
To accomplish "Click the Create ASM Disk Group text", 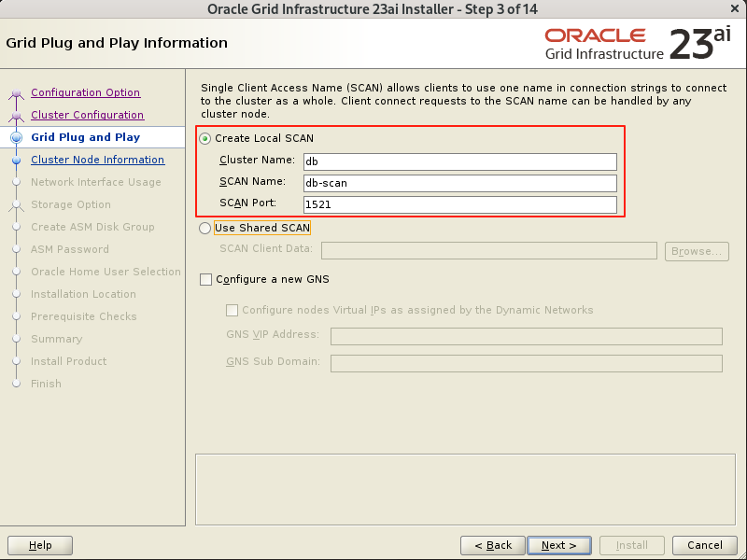I will [92, 227].
